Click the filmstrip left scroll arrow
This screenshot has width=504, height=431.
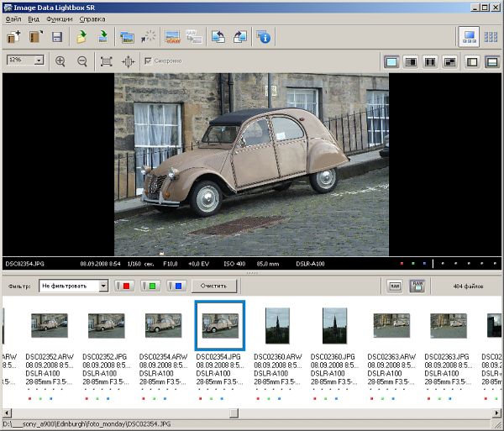click(7, 413)
